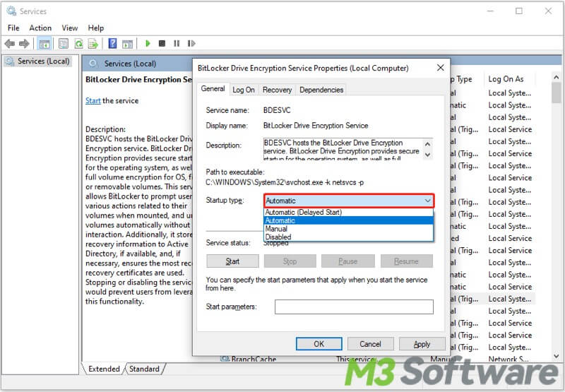Choose the highlighted Automatic option in list

click(349, 220)
